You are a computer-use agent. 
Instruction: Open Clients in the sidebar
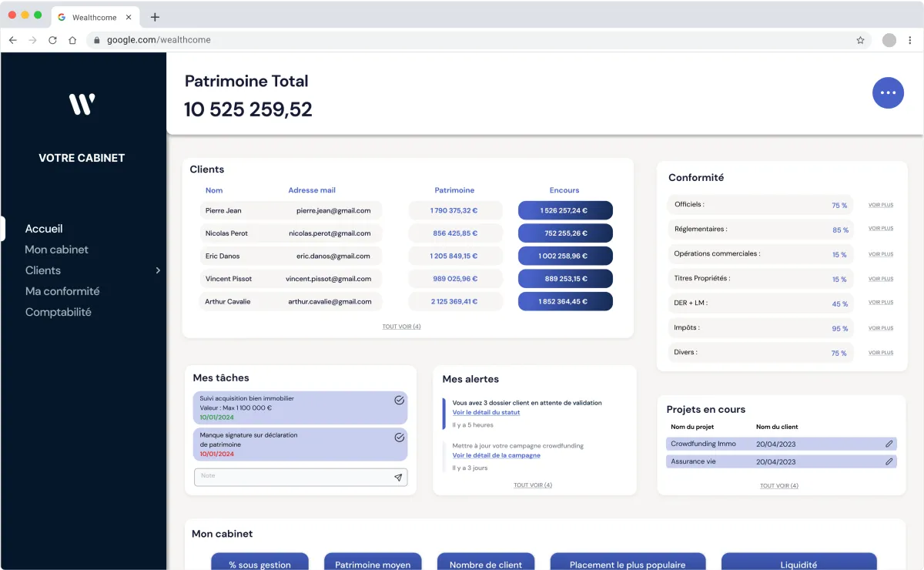pyautogui.click(x=43, y=270)
